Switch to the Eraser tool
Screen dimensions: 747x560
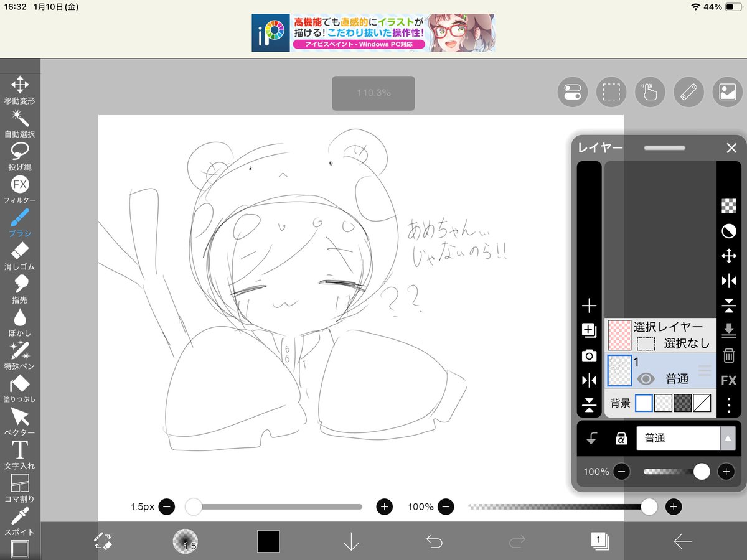[21, 251]
